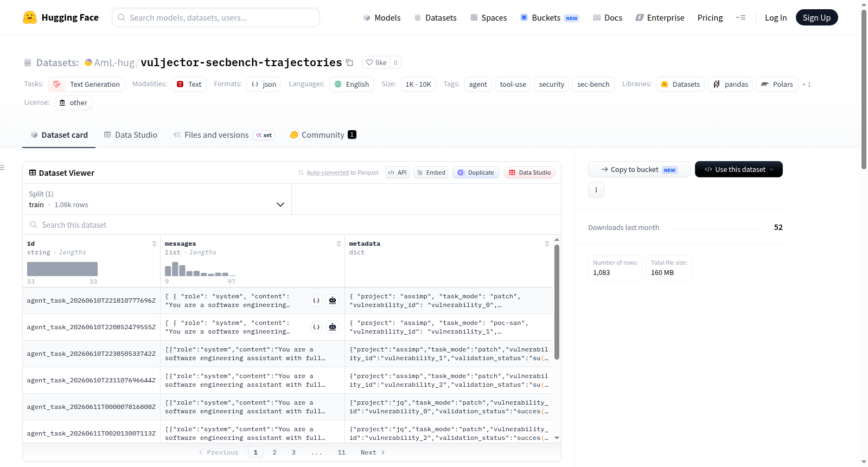
Task: Go to Models in the top navigation
Action: click(x=382, y=17)
